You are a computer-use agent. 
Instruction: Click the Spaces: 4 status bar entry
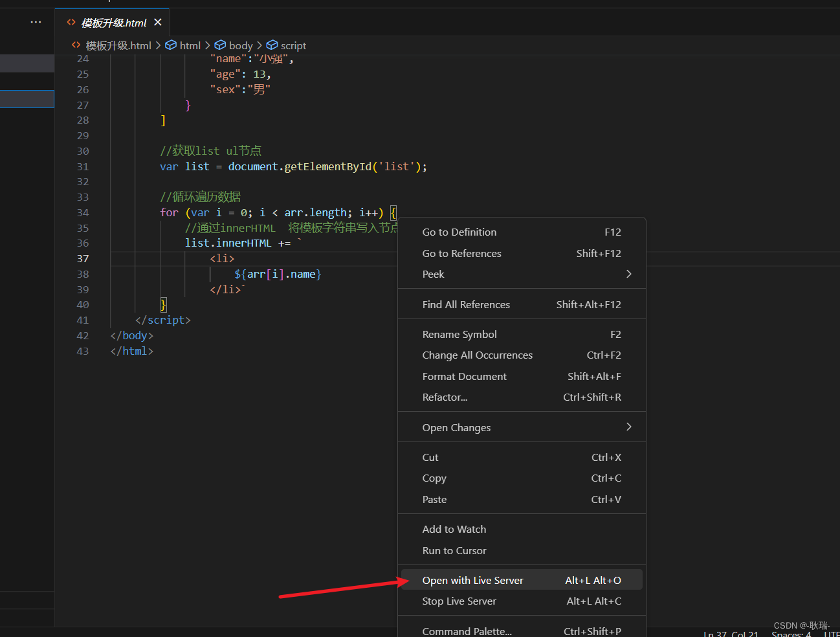[791, 634]
